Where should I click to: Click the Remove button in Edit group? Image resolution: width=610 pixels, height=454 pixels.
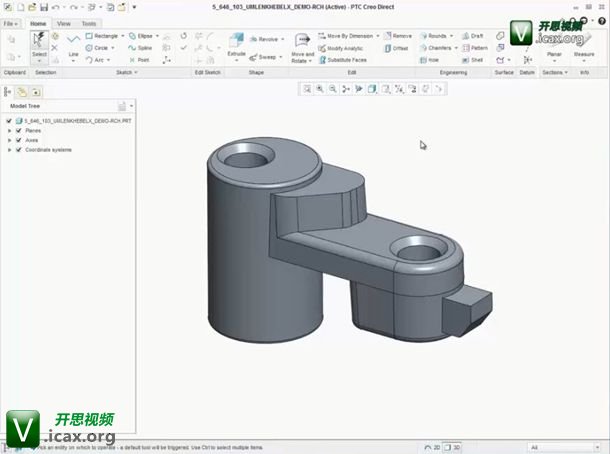[397, 36]
